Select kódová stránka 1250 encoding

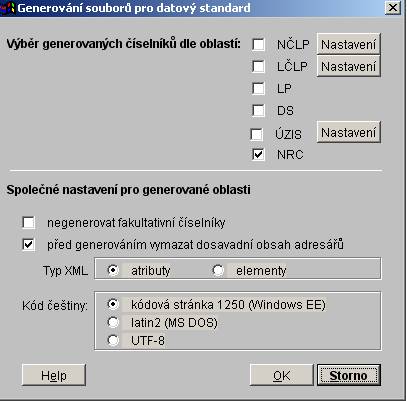pos(113,304)
